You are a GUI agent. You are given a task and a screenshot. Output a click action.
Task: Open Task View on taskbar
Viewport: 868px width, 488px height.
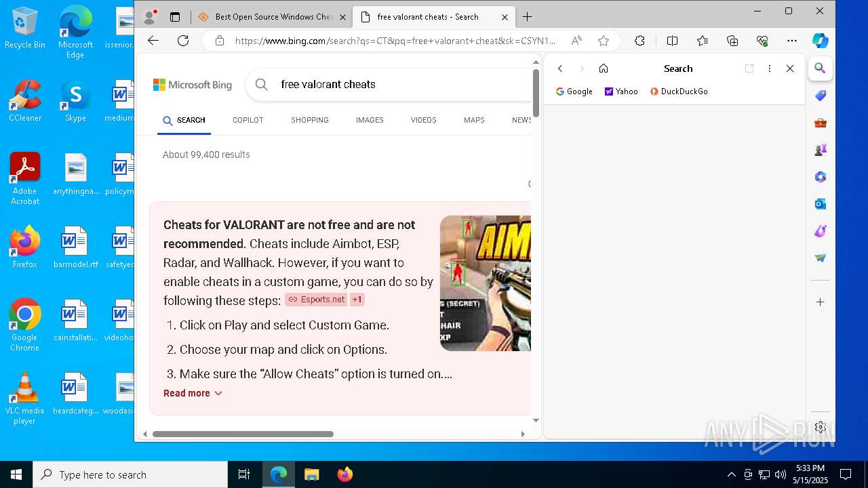pos(244,474)
